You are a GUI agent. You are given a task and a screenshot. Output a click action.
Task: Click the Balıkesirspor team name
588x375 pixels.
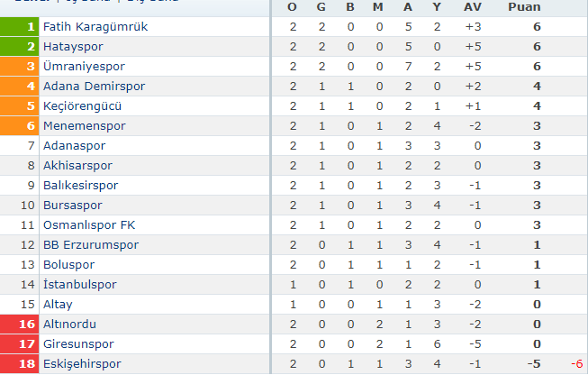[80, 186]
